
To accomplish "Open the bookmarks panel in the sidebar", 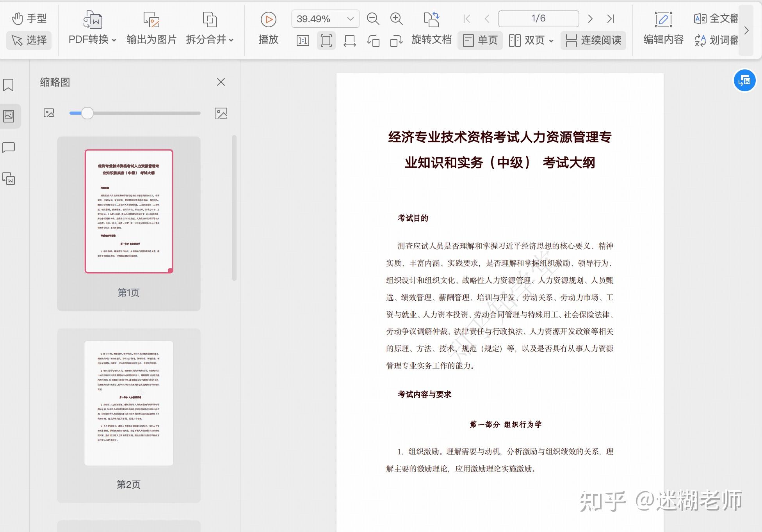I will tap(9, 85).
